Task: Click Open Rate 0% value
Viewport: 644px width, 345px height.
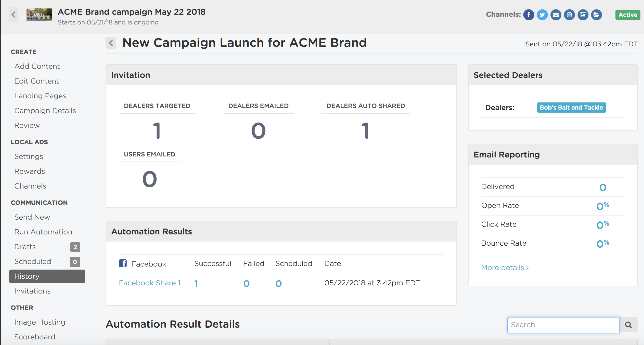Action: [x=603, y=206]
